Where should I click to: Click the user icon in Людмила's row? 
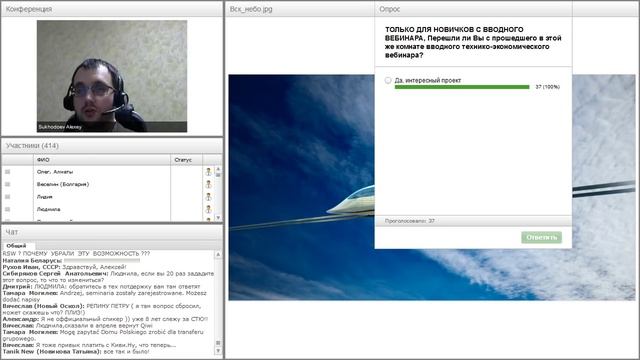point(209,209)
